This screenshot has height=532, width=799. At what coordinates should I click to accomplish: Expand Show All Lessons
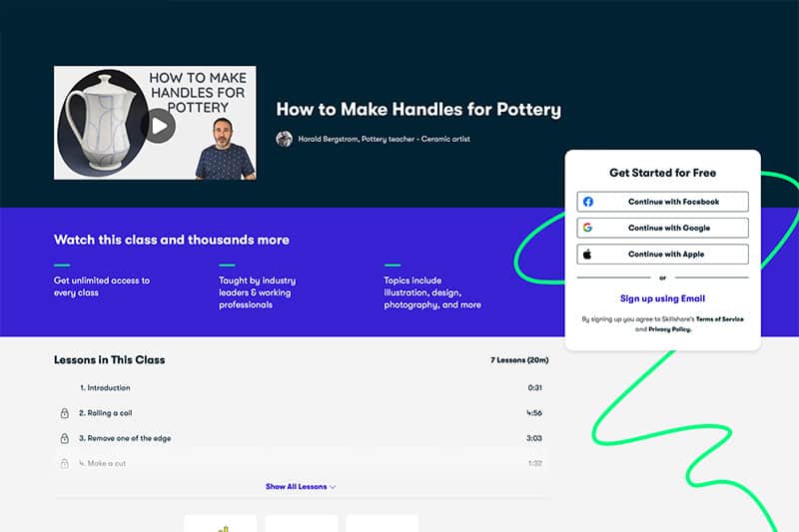click(x=301, y=487)
